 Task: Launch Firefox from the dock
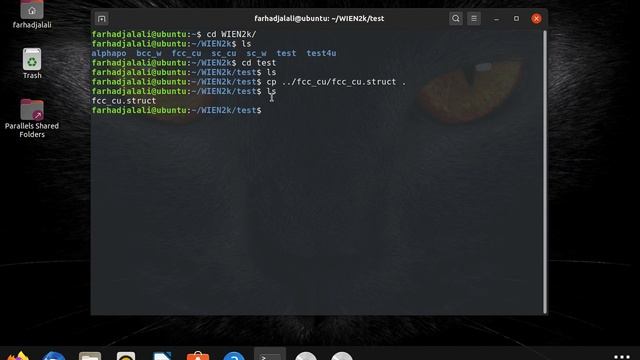18,356
